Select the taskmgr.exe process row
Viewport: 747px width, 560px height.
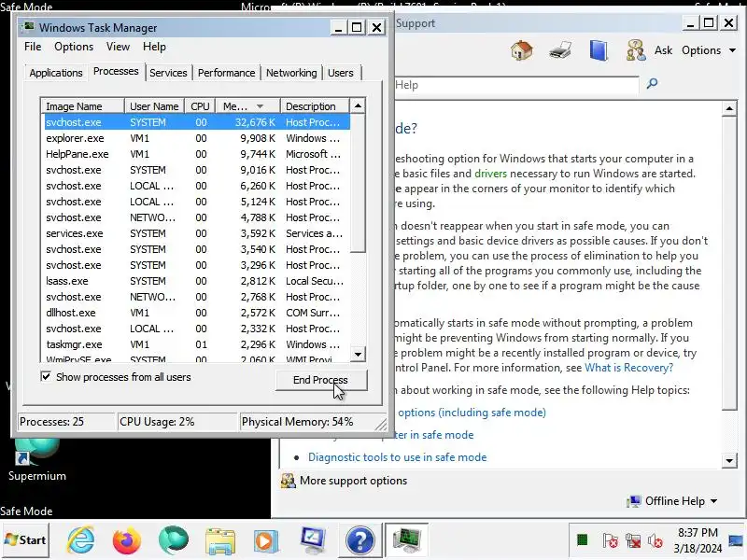197,344
